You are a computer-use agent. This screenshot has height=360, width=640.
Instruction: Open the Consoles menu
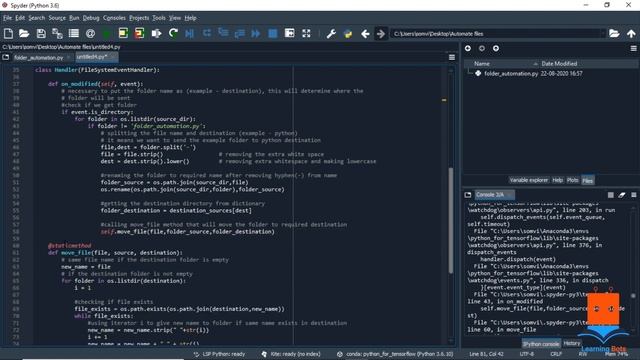pyautogui.click(x=114, y=18)
